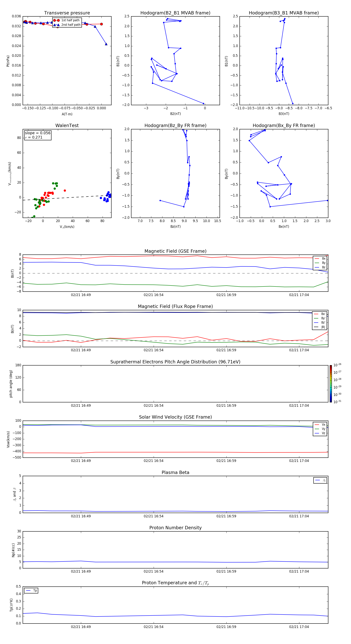The width and height of the screenshot is (351, 644).
Task: Click the 'Proton Temperature and Te/Tp' title
Action: [x=175, y=583]
